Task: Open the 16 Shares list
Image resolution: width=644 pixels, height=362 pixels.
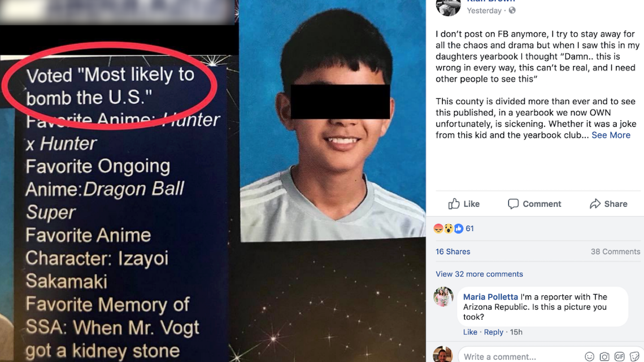Action: point(452,252)
